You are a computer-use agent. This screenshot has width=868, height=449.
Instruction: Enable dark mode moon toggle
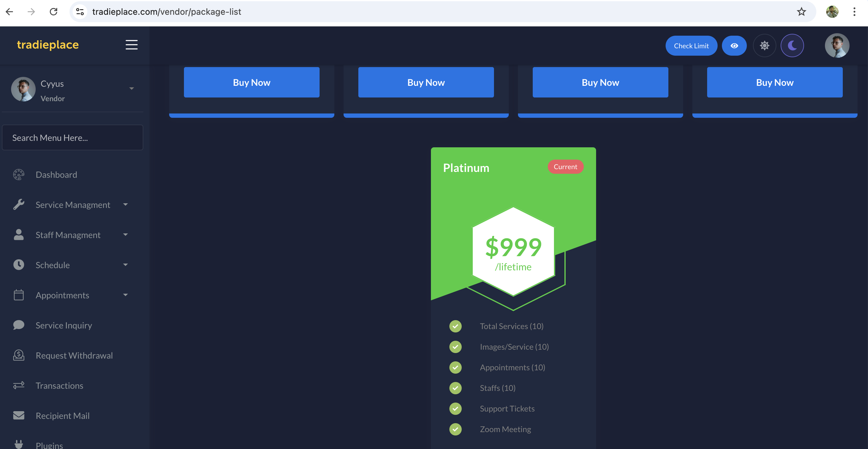point(792,46)
